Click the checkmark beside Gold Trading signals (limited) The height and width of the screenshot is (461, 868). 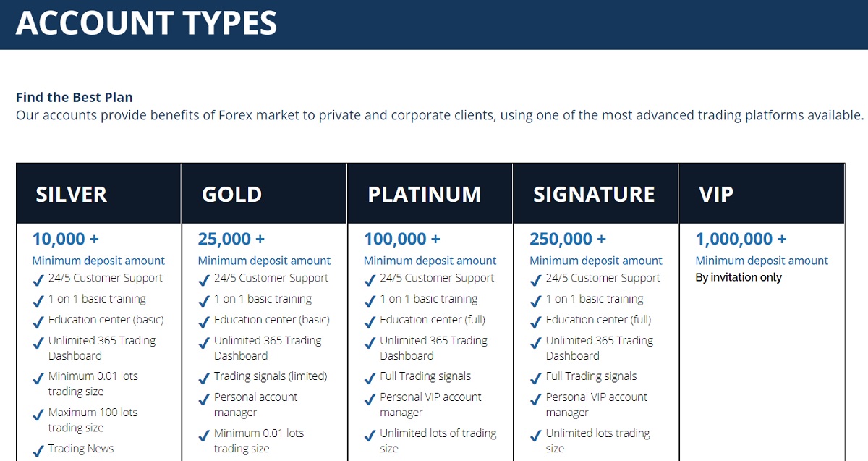203,379
